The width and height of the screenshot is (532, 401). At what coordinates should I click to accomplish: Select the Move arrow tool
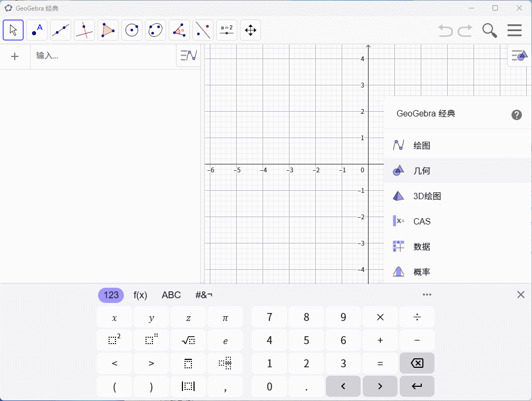[x=13, y=30]
